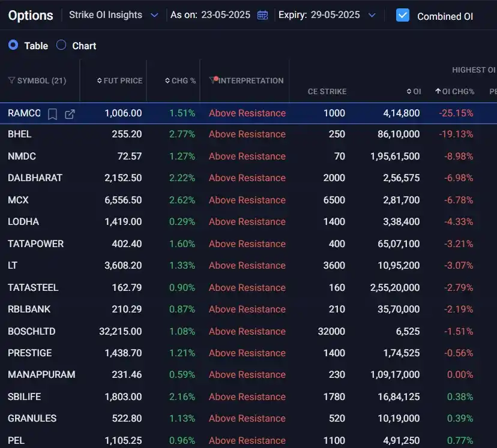
Task: Click the BHEL symbol
Action: click(20, 134)
